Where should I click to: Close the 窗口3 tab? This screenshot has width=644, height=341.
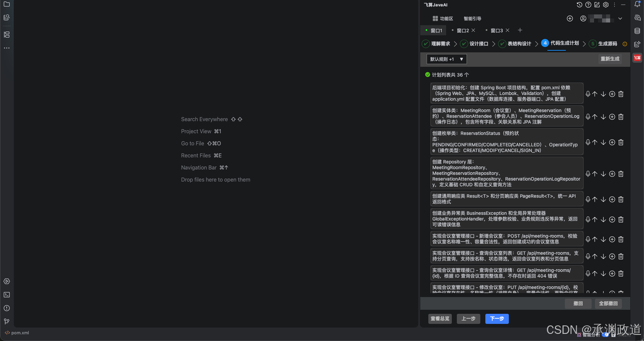coord(507,31)
